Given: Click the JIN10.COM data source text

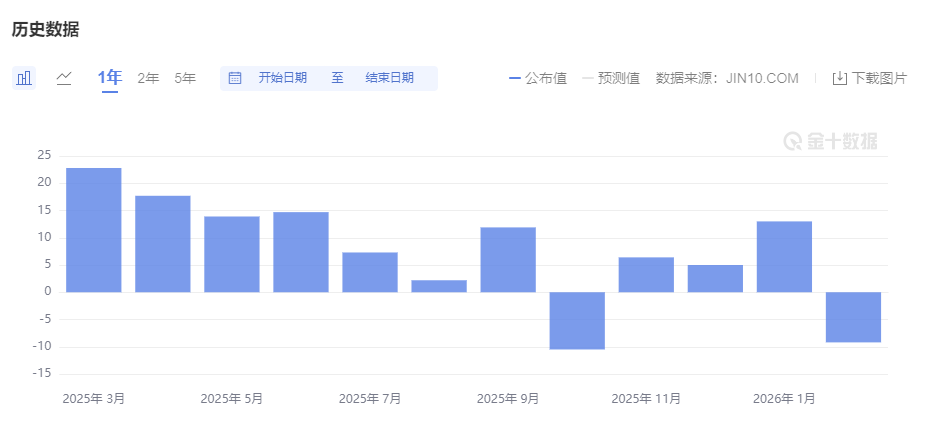Looking at the screenshot, I should (x=760, y=78).
